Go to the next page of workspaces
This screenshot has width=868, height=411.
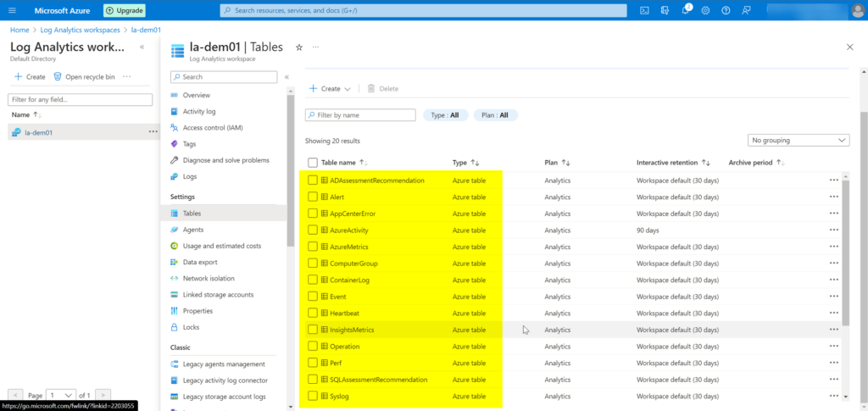coord(103,396)
